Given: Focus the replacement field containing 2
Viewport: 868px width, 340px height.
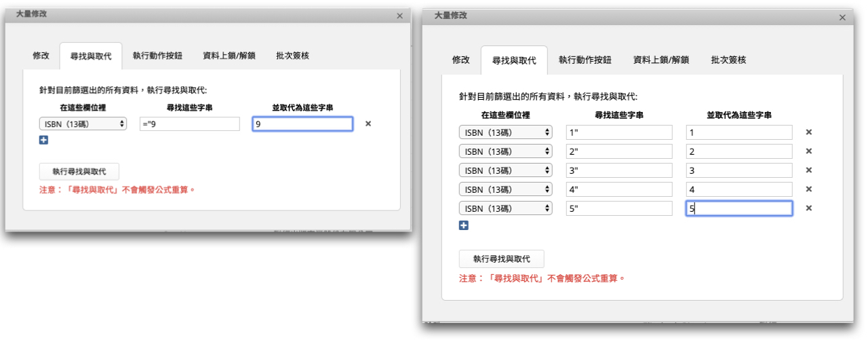Looking at the screenshot, I should [738, 151].
